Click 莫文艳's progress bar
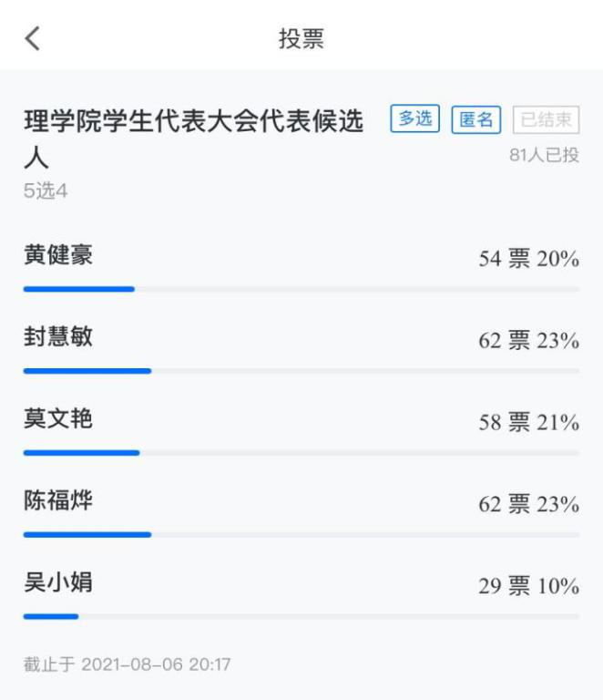The image size is (603, 700). point(82,452)
